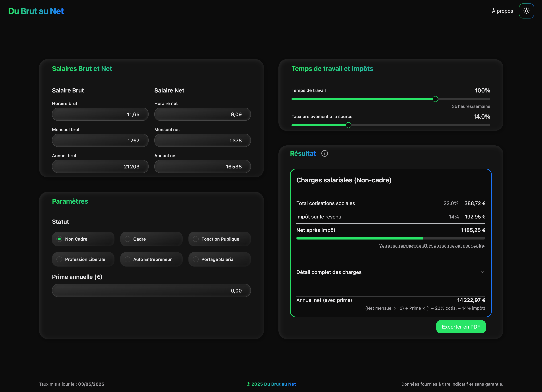This screenshot has height=392, width=542.
Task: Click the Net mensuel × 12 formula note
Action: tap(425, 308)
